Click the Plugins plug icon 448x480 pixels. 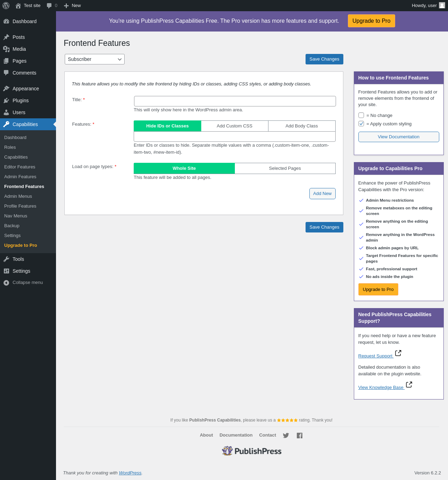click(6, 100)
